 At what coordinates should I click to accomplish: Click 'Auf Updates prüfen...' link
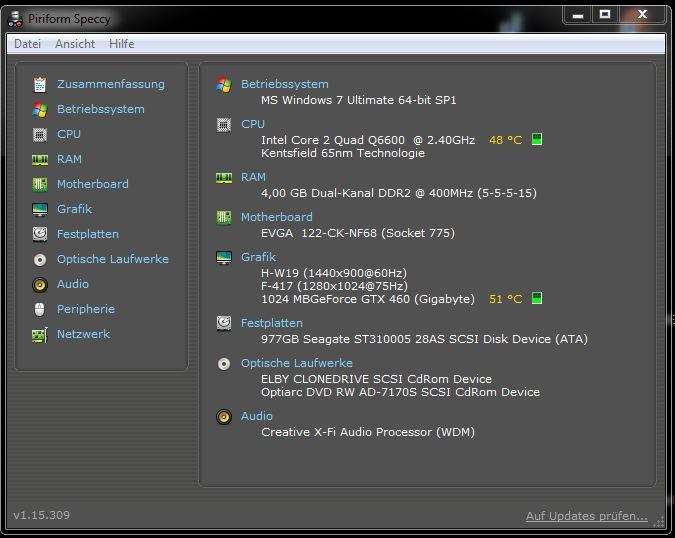click(x=586, y=516)
